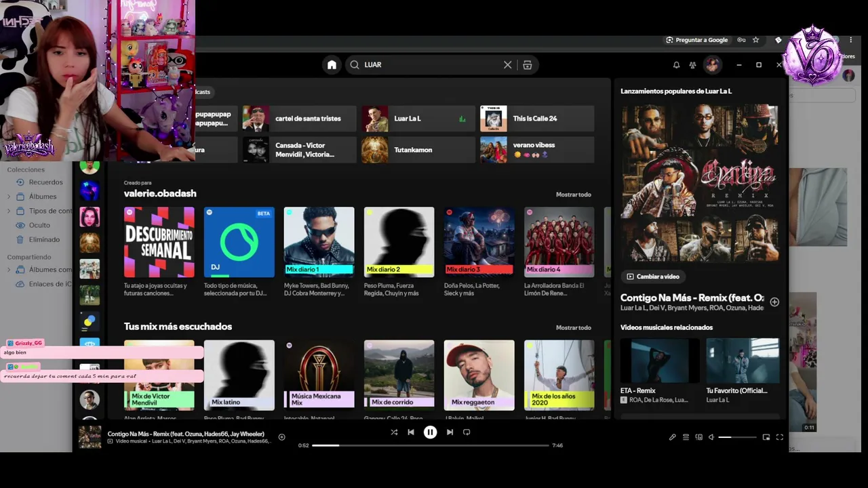Seek in the song progress bar
Image resolution: width=868 pixels, height=488 pixels.
(x=430, y=445)
